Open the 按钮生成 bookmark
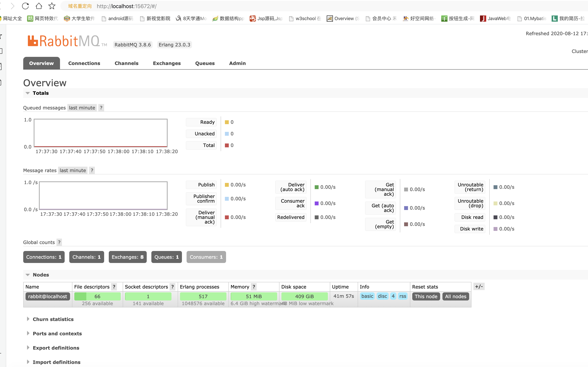588x367 pixels. 458,18
